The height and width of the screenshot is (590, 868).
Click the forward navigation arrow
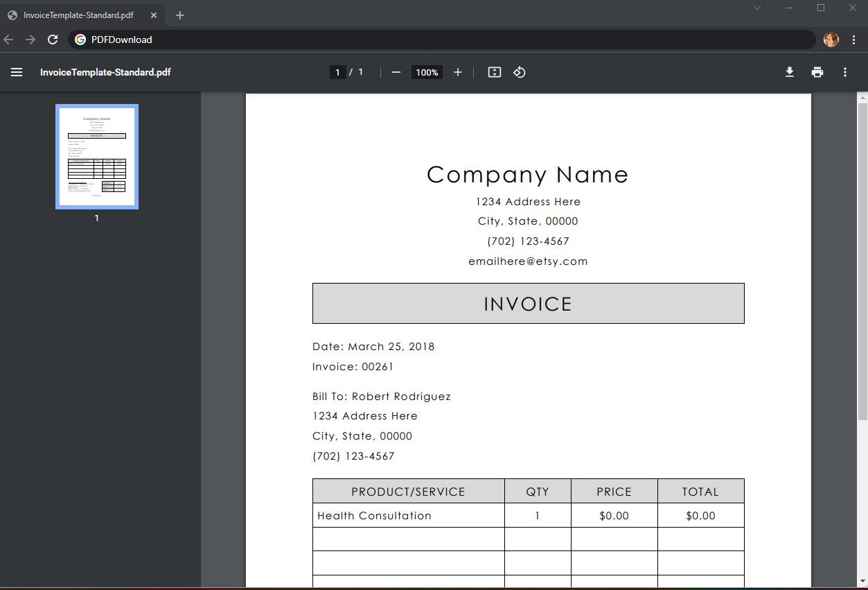coord(30,40)
